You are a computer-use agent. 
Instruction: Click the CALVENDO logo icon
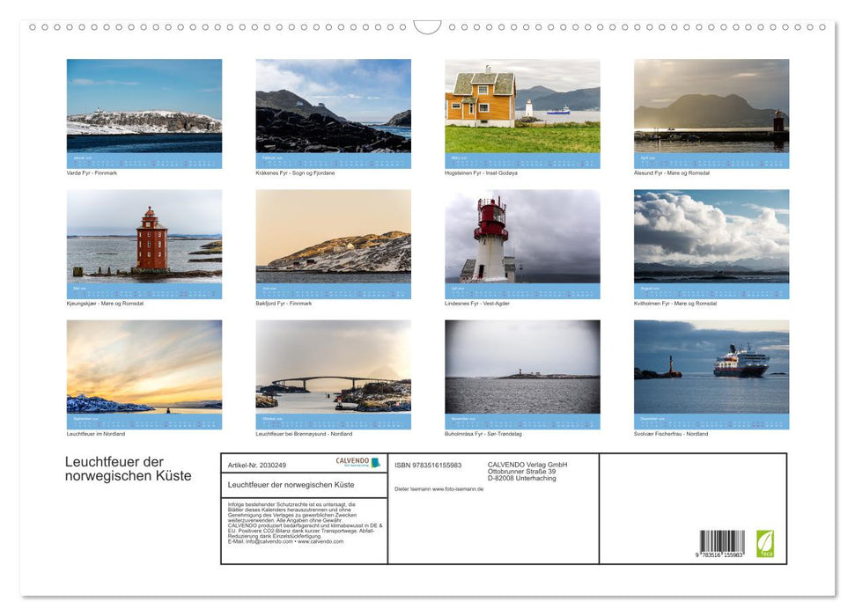pyautogui.click(x=374, y=462)
